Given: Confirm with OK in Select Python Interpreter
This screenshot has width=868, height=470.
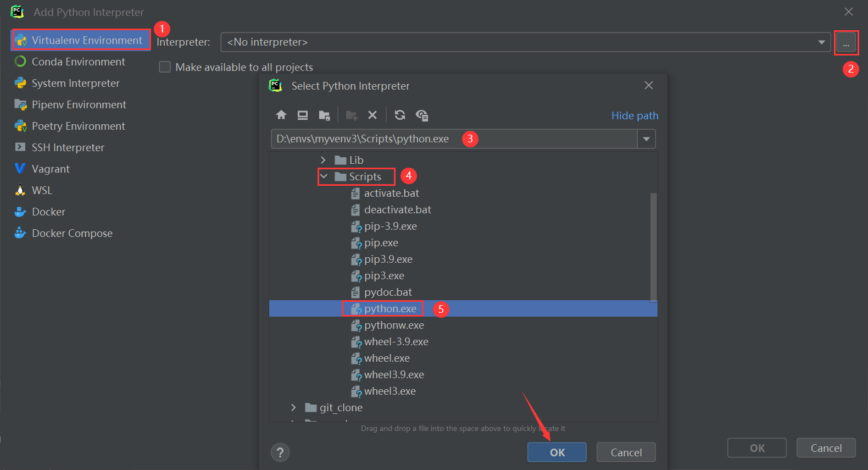Looking at the screenshot, I should coord(557,452).
